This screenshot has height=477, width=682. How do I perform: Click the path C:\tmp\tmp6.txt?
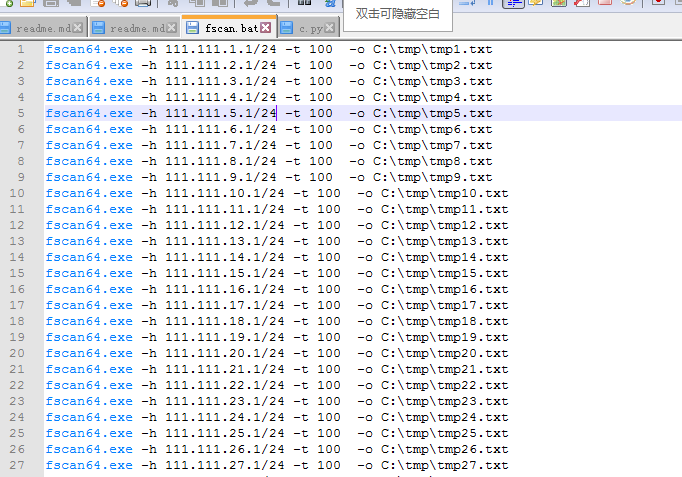(433, 129)
